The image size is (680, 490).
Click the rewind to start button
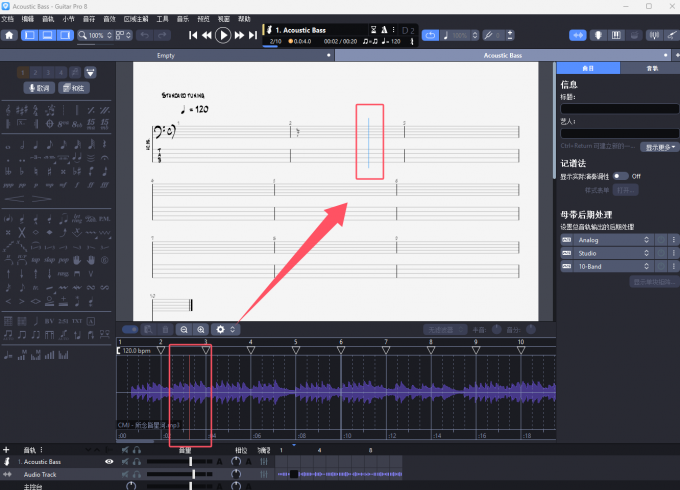click(193, 35)
